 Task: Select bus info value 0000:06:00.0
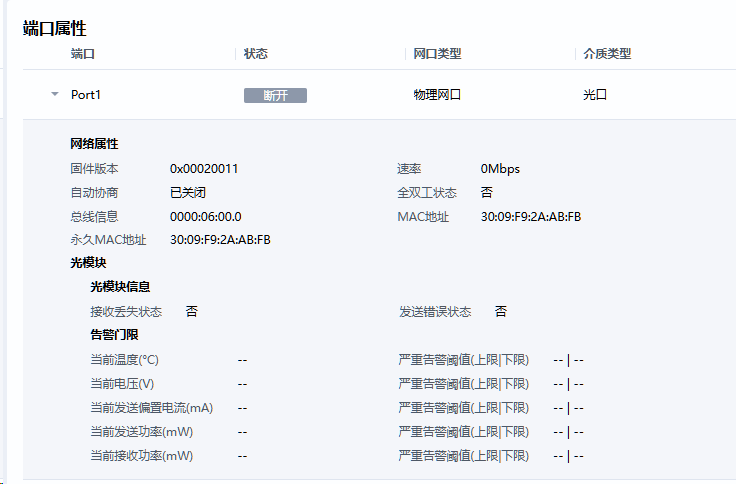tap(205, 216)
